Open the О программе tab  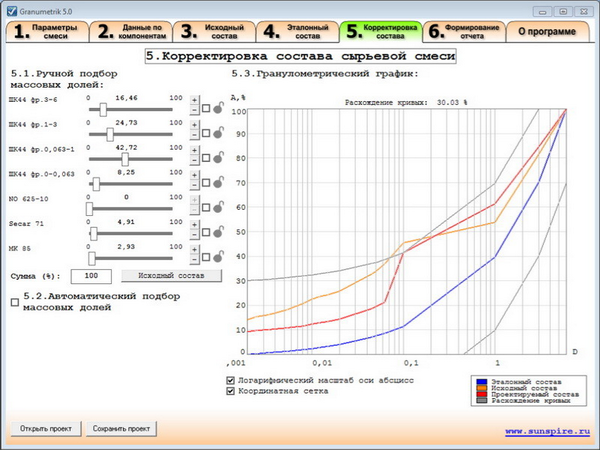[547, 32]
